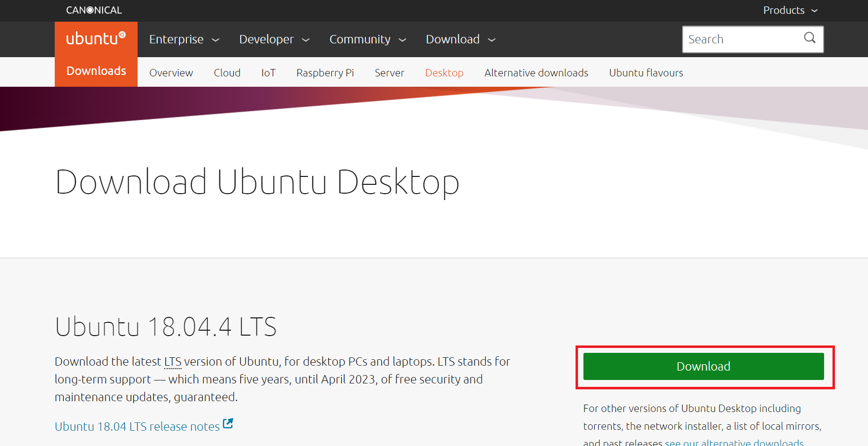
Task: Open the Downloads section tab
Action: coord(96,71)
